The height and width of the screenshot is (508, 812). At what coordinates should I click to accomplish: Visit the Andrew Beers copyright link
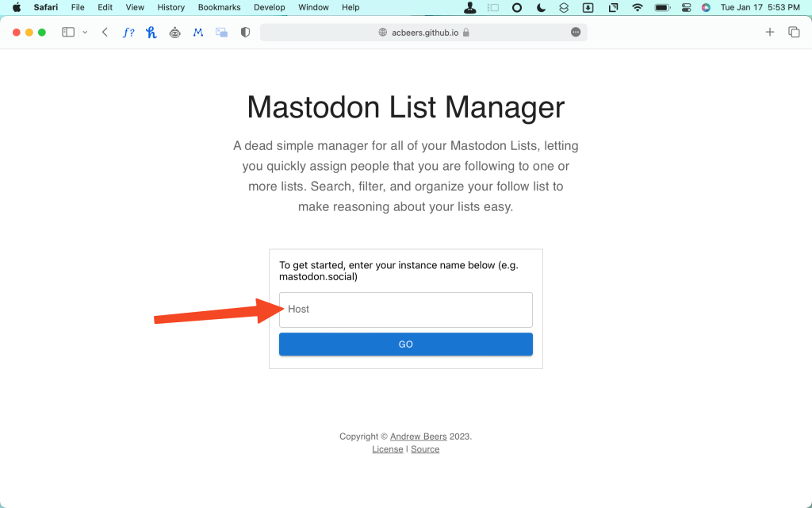pyautogui.click(x=418, y=436)
